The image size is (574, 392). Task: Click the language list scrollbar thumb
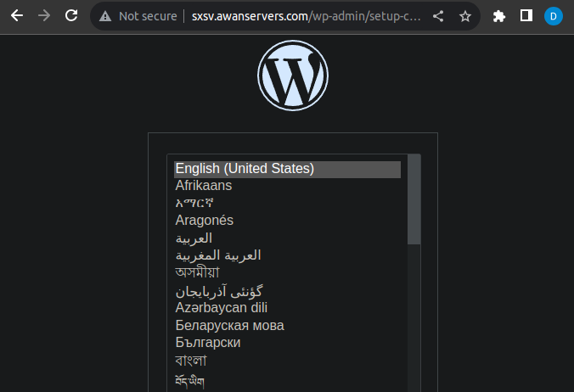coord(414,199)
